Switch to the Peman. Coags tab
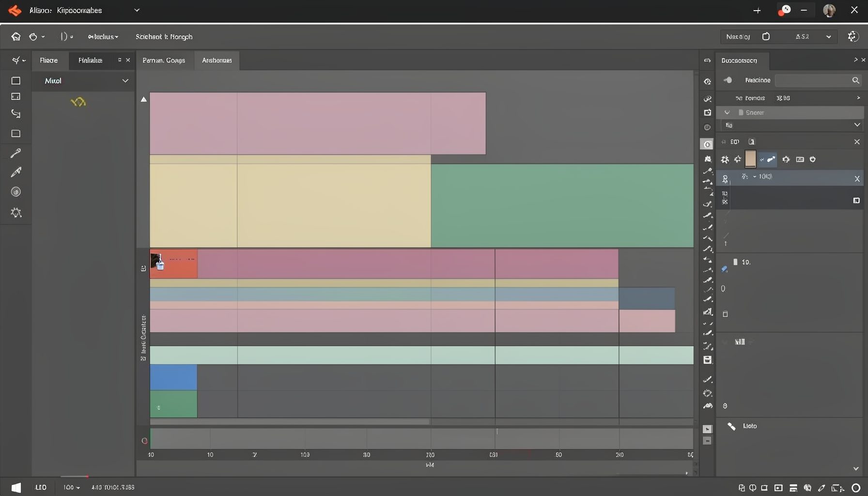This screenshot has height=496, width=868. coord(164,61)
